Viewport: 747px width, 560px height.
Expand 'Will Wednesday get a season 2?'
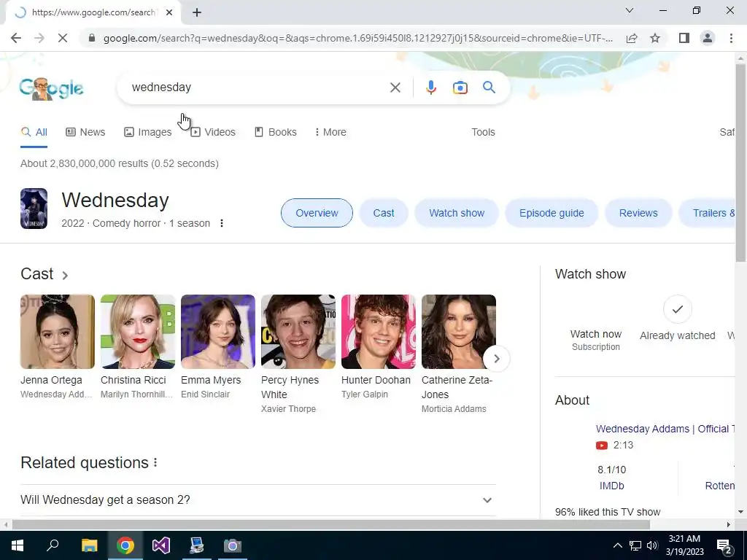point(258,500)
